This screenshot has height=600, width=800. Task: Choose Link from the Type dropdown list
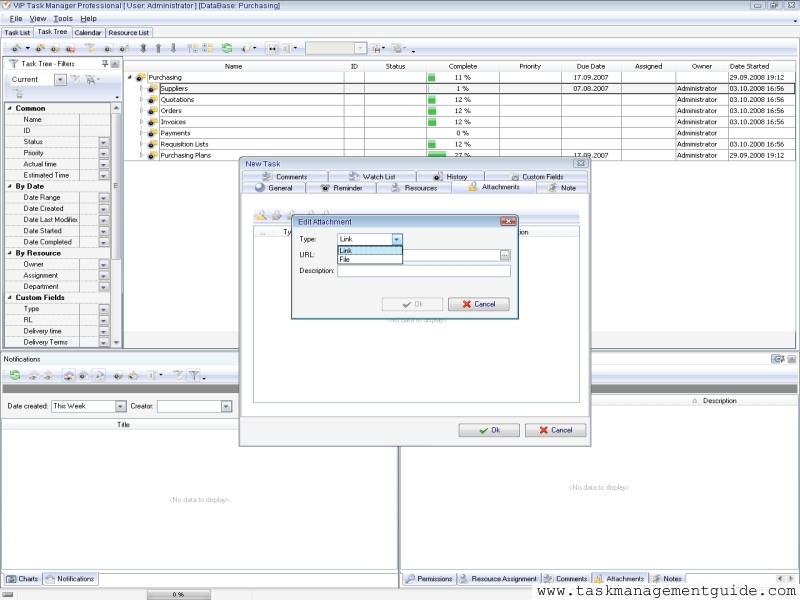[370, 251]
